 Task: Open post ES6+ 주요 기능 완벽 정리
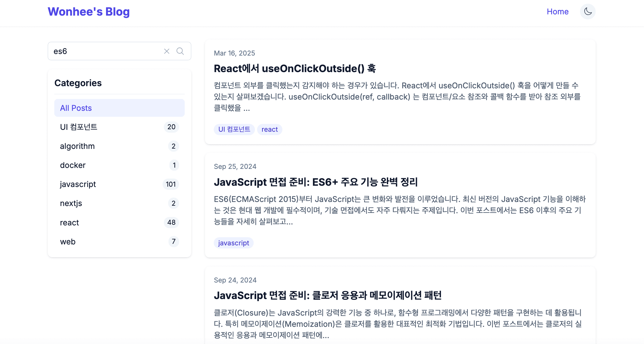[x=316, y=182]
